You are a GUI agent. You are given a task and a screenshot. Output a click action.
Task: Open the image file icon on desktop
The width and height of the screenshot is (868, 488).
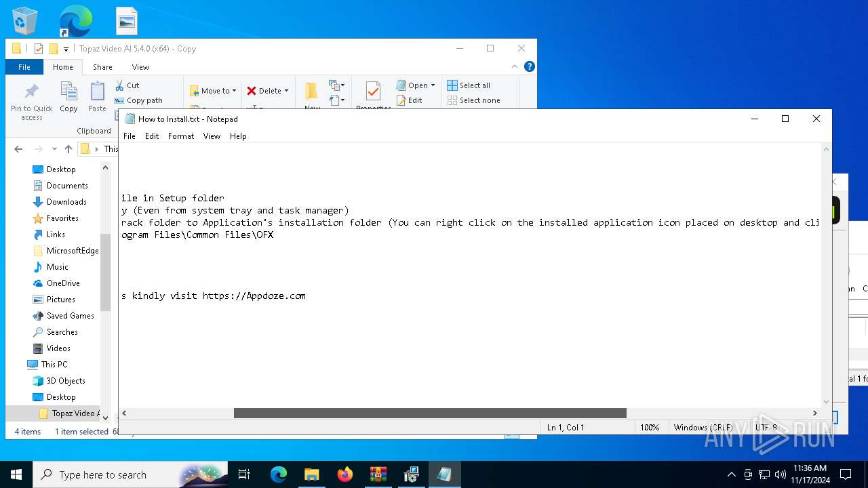pyautogui.click(x=127, y=21)
